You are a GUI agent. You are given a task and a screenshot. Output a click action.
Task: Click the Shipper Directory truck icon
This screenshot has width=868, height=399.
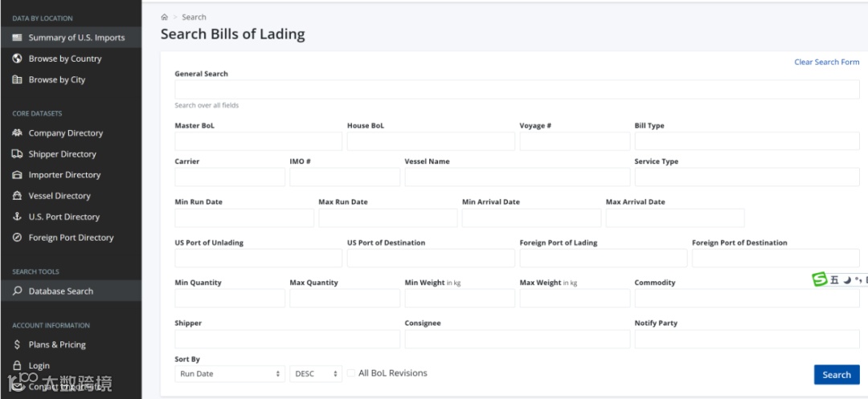coord(17,154)
